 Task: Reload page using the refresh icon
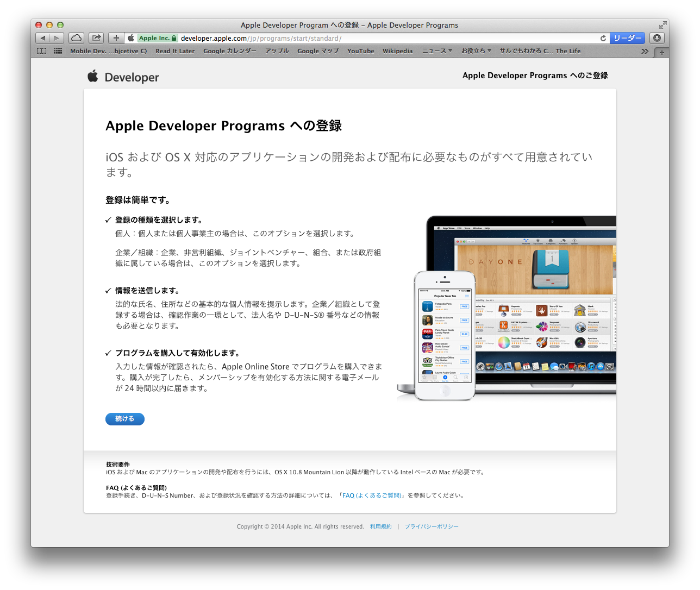[603, 38]
